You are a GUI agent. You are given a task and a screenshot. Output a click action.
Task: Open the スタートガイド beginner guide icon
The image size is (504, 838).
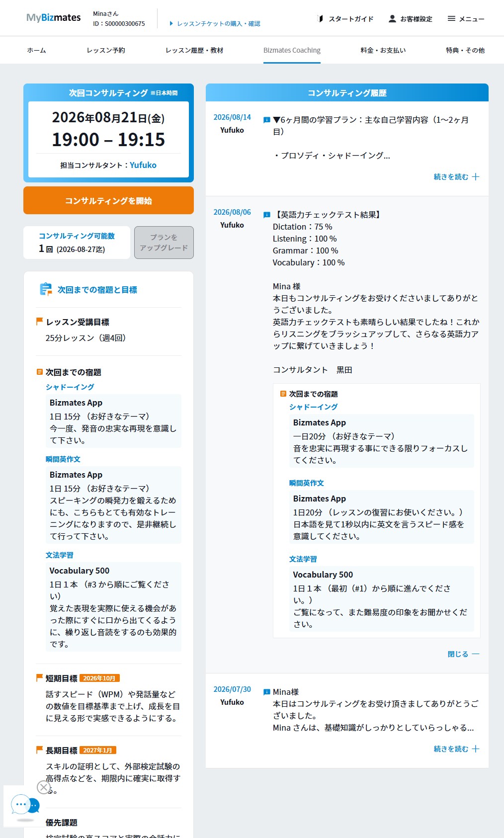[x=320, y=19]
